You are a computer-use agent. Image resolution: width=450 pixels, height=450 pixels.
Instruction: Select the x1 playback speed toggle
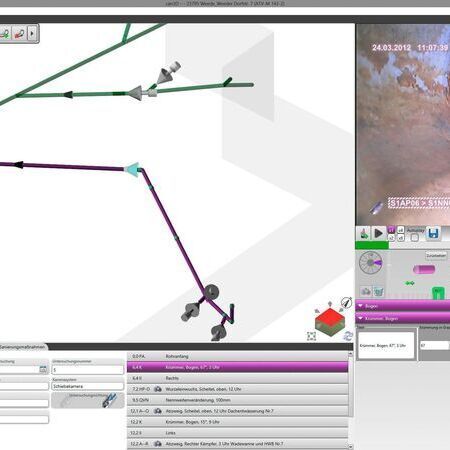click(391, 230)
